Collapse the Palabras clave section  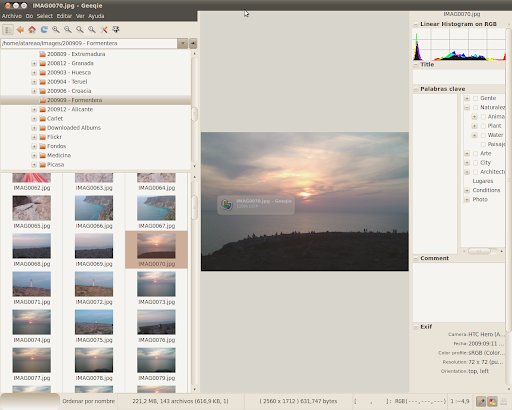tap(416, 89)
